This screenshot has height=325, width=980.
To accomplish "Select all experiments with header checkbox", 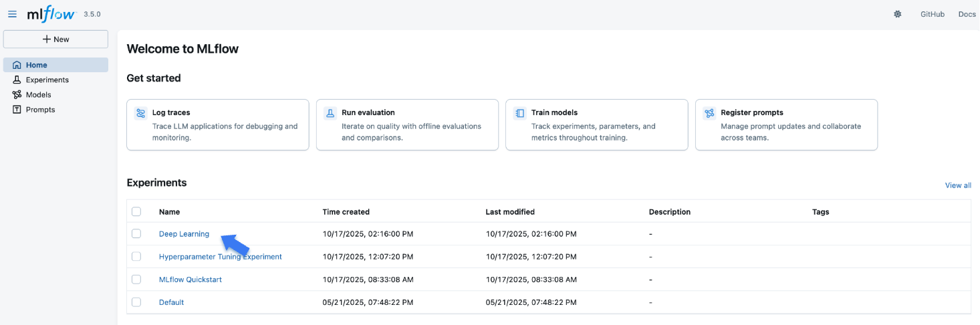I will pyautogui.click(x=136, y=211).
